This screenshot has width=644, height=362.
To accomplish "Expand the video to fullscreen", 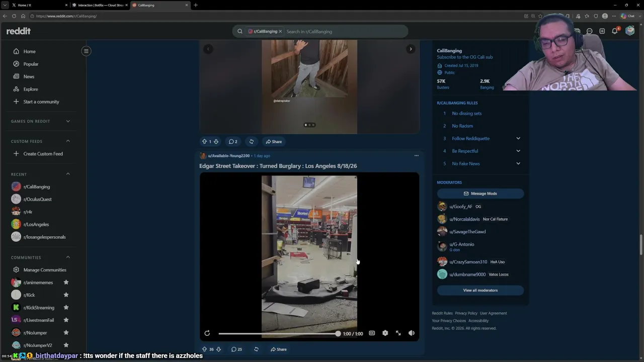I will pyautogui.click(x=398, y=333).
